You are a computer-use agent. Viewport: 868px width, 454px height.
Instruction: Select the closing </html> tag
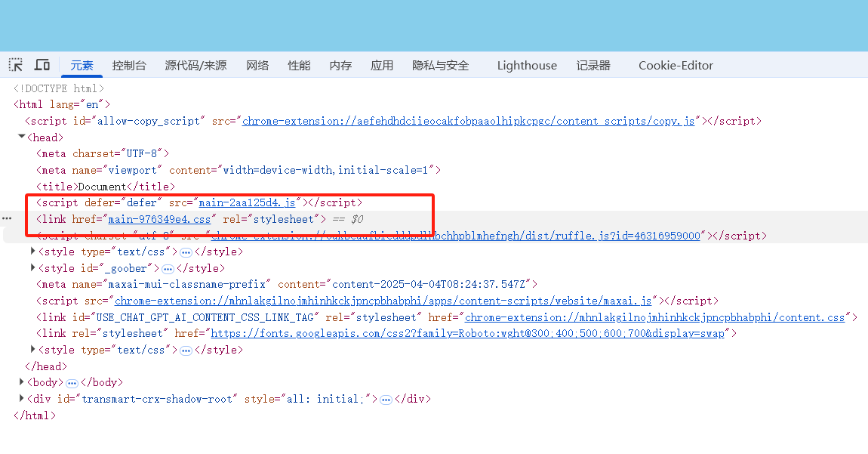coord(35,415)
